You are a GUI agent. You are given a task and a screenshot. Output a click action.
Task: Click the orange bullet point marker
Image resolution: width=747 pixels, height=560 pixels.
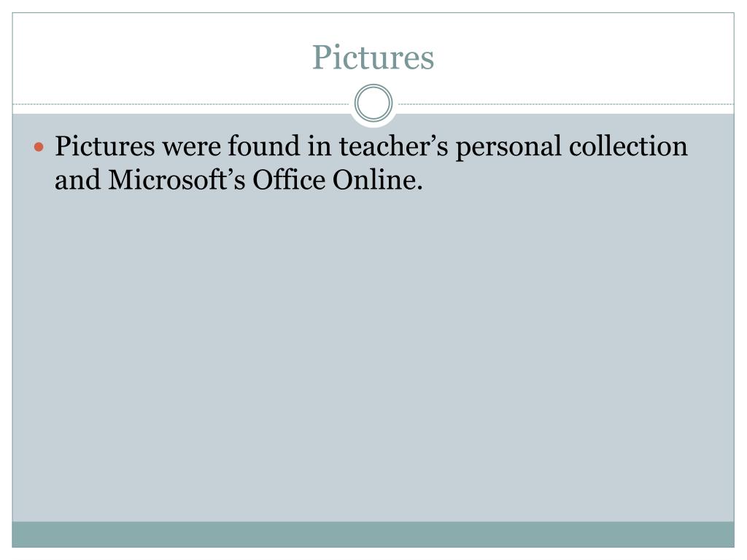click(39, 147)
